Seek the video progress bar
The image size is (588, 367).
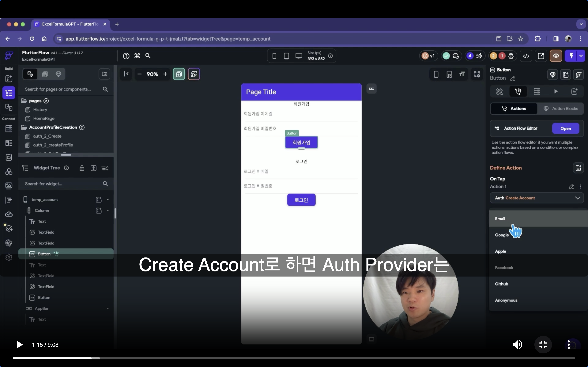click(294, 358)
